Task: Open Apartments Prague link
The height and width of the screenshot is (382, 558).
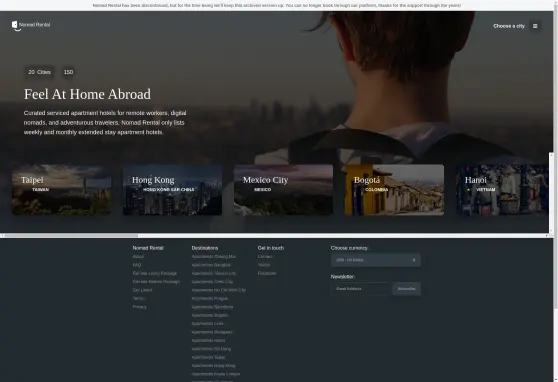Action: tap(210, 298)
